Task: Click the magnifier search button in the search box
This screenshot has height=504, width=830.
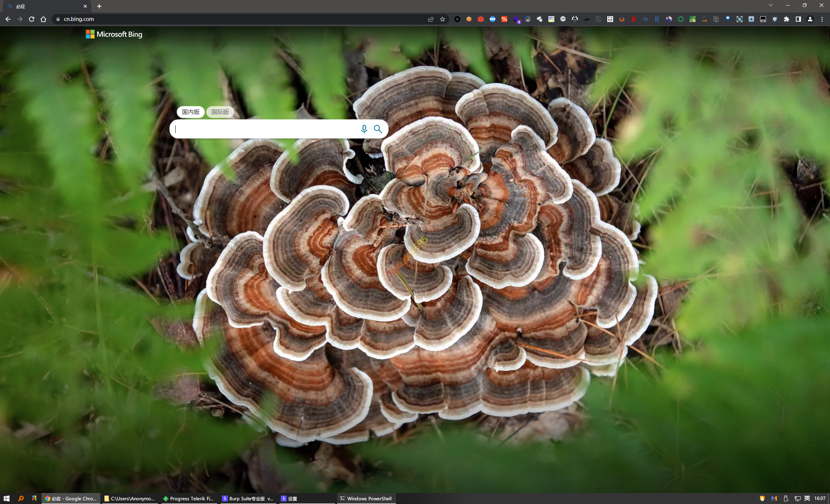Action: (x=378, y=129)
